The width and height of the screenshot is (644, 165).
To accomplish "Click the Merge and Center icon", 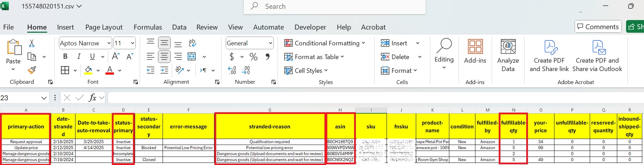I will (192, 56).
